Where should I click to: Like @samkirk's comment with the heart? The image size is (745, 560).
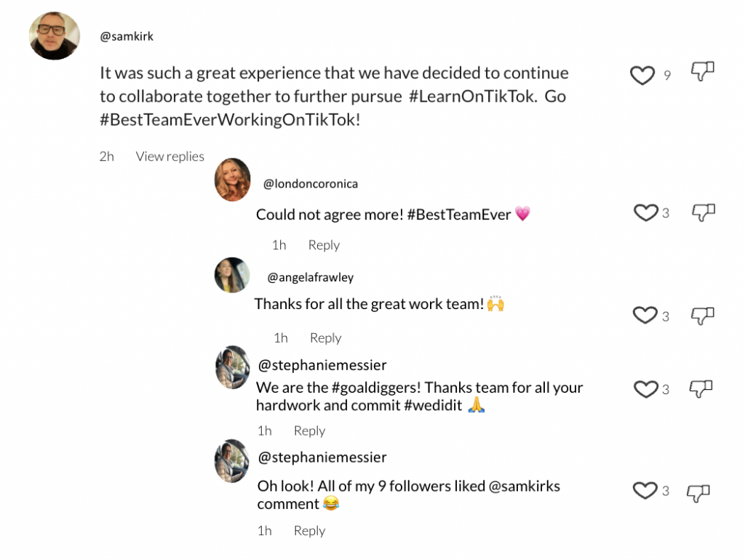tap(642, 75)
